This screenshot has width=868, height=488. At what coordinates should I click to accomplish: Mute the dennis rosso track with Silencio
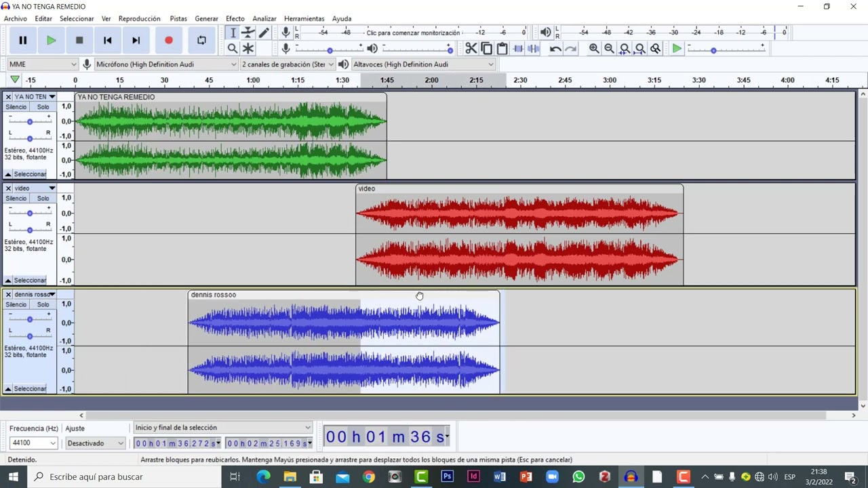point(16,305)
